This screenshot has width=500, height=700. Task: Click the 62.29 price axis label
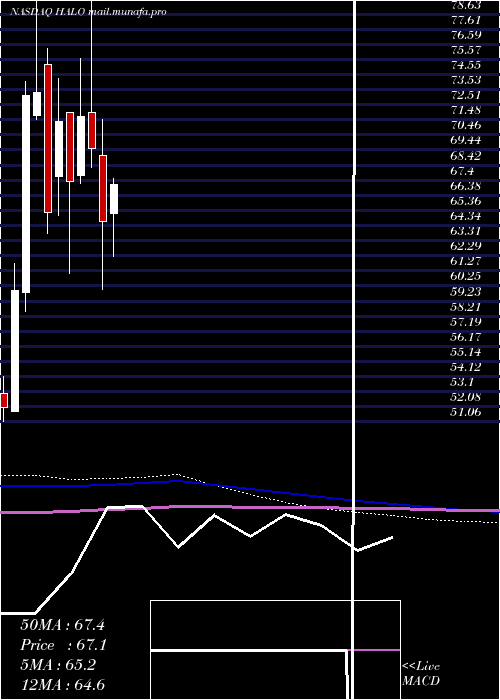tap(466, 246)
